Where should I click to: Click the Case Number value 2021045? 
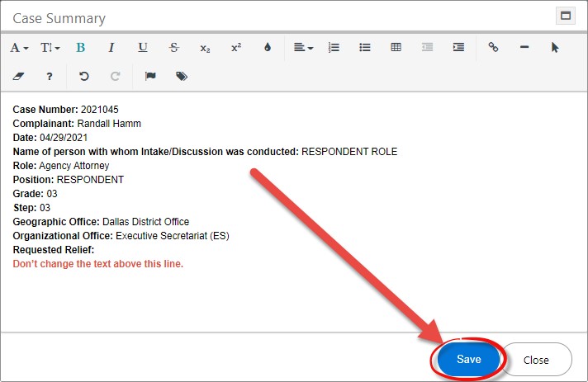click(99, 110)
